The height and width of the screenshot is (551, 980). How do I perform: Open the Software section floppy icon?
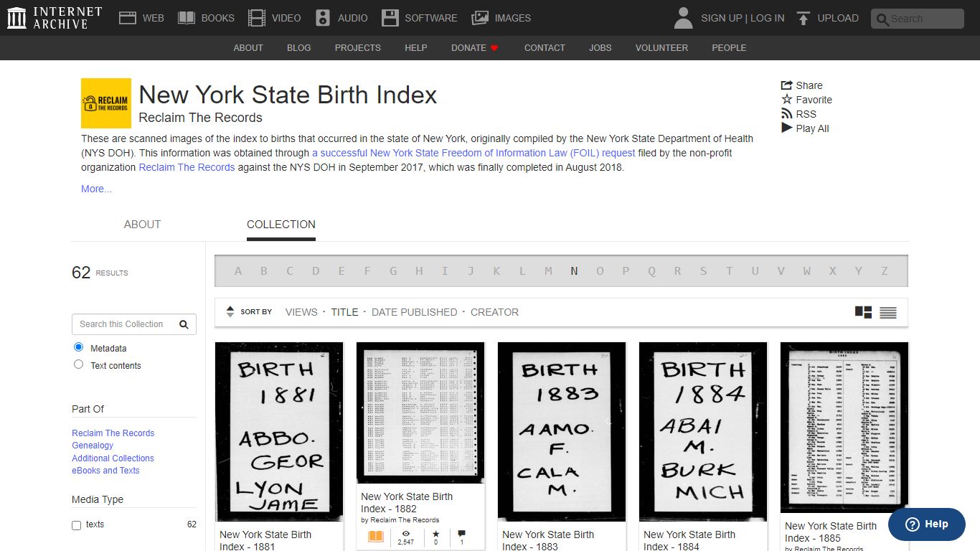coord(390,18)
